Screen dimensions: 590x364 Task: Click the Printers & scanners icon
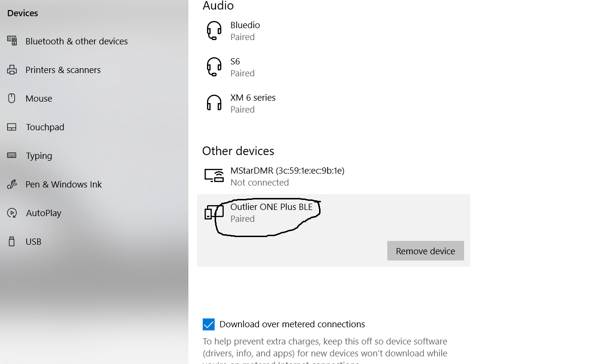coord(12,70)
